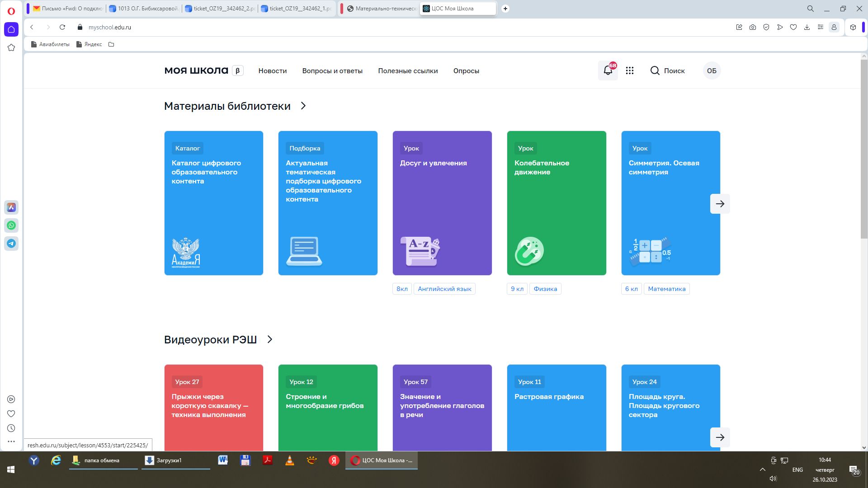Open the notifications bell icon
This screenshot has height=488, width=868.
coord(608,70)
